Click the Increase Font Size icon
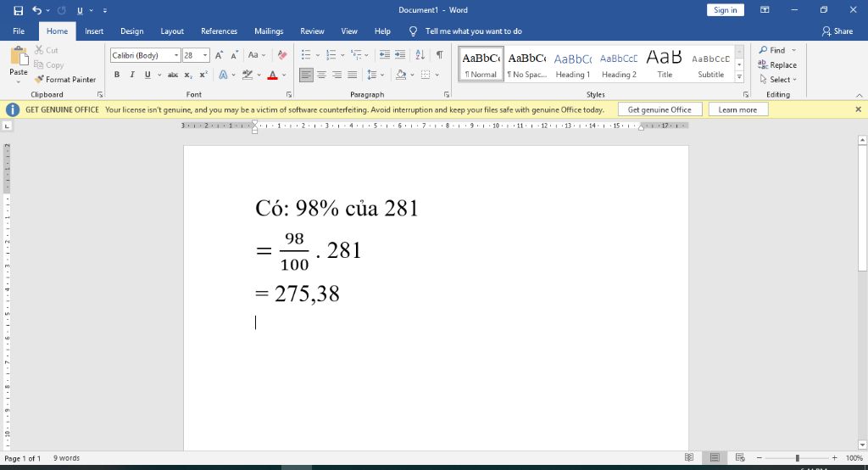Viewport: 868px width, 470px height. tap(220, 55)
